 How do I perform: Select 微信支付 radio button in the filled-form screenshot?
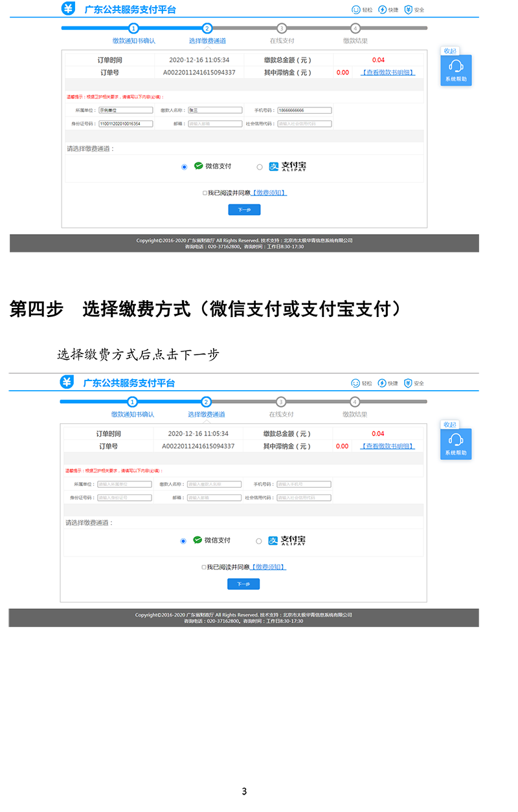184,167
